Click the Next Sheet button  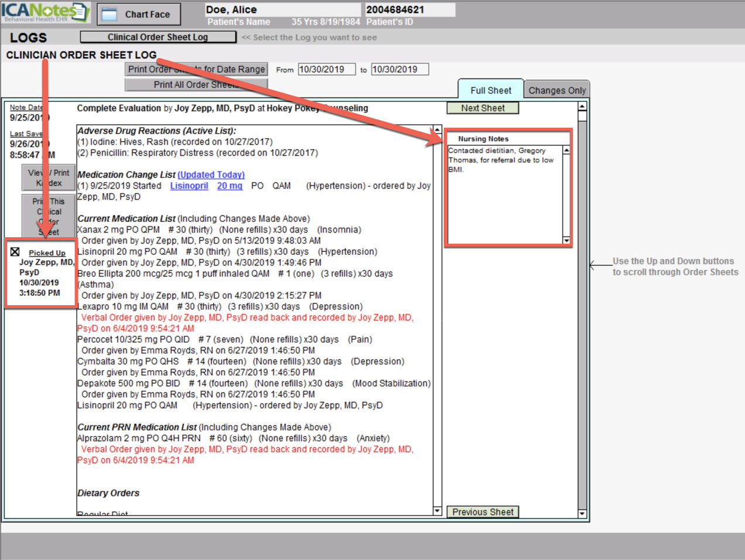coord(482,108)
